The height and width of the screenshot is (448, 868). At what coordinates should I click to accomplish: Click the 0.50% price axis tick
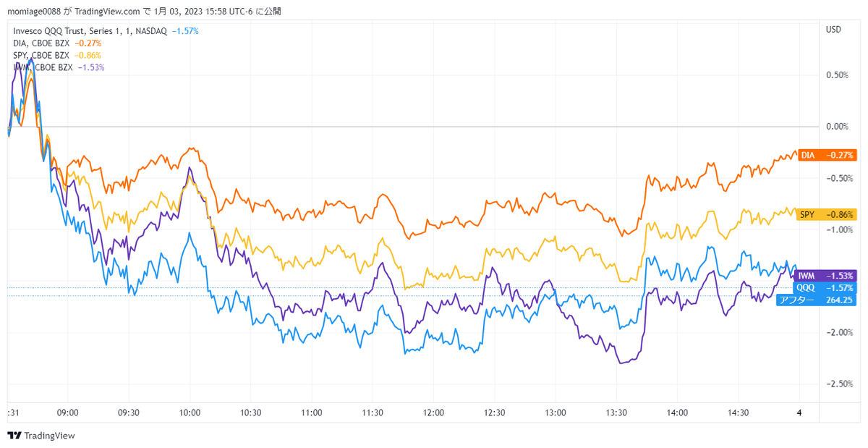tap(837, 75)
